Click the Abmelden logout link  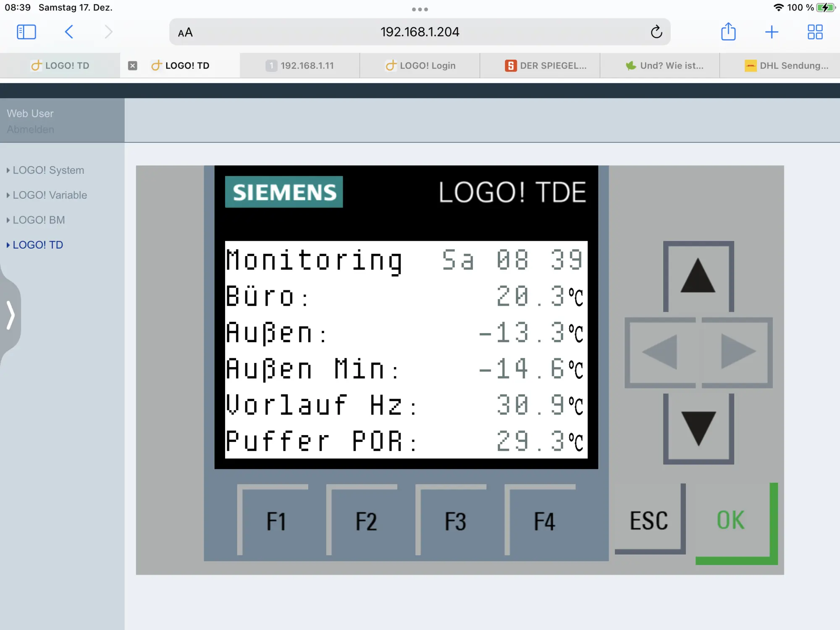[30, 129]
